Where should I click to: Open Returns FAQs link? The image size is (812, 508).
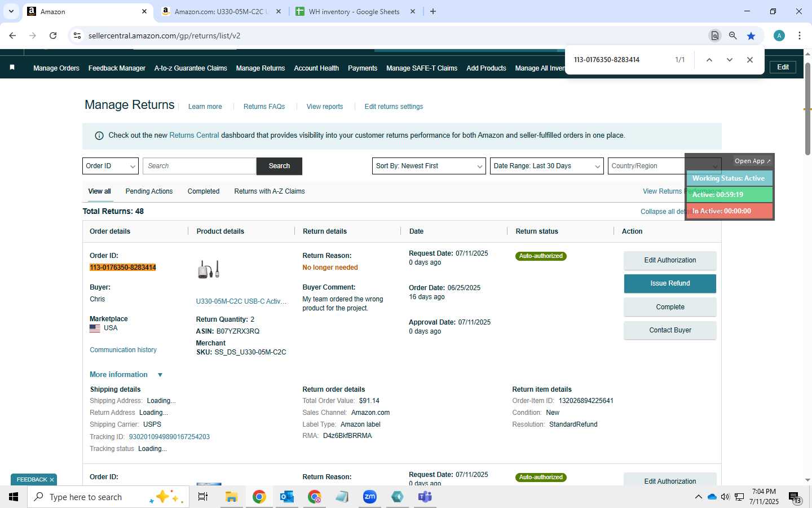coord(264,107)
